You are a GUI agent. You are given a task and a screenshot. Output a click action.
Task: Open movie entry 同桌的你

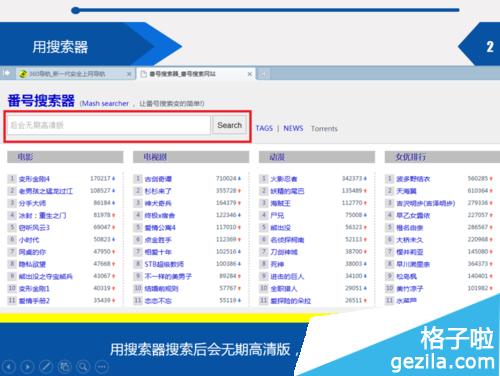pos(32,252)
